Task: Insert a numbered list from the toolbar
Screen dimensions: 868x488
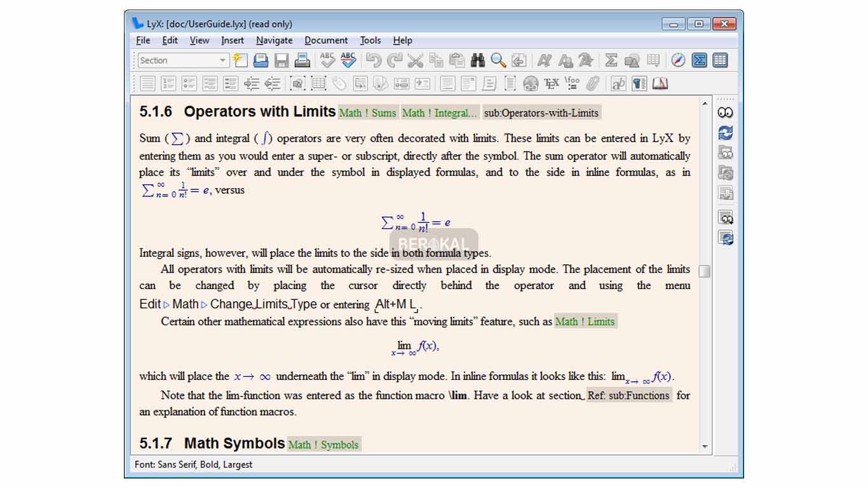Action: 168,83
